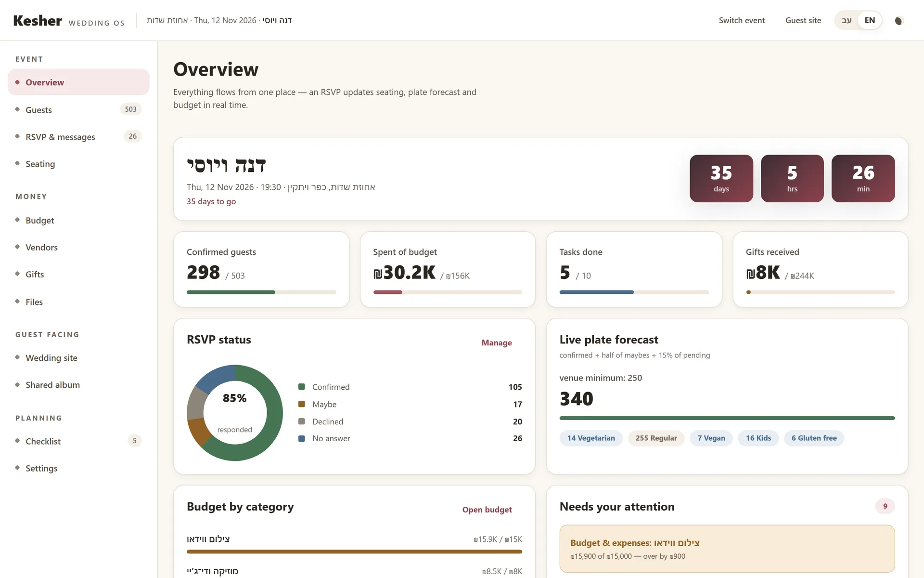Click Gifts received progress bar
924x578 pixels.
point(820,292)
